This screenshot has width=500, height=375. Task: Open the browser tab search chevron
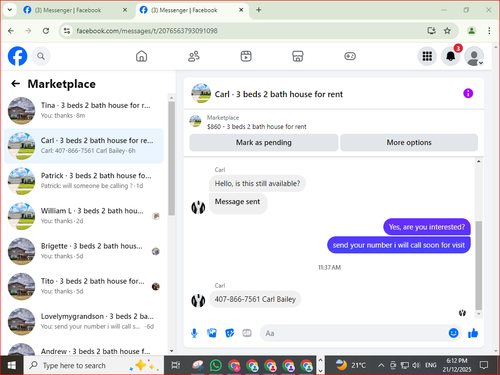tap(10, 10)
